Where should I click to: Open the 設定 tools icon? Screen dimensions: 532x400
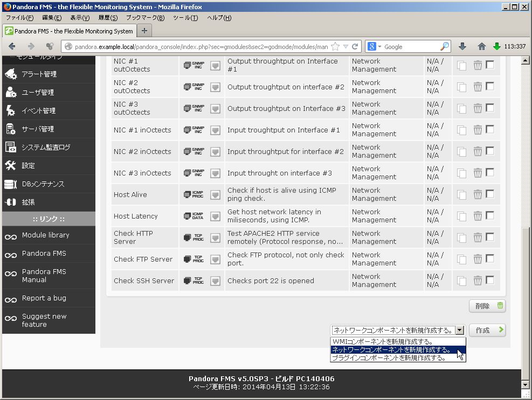tap(11, 165)
